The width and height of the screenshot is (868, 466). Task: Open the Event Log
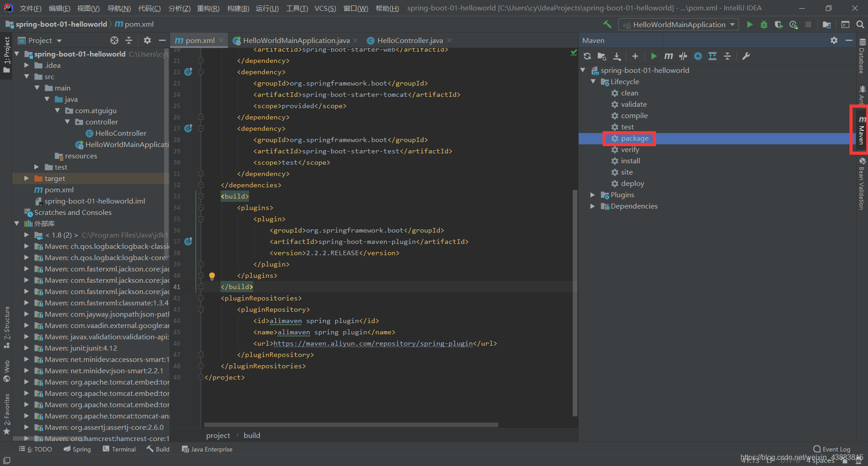click(x=832, y=449)
